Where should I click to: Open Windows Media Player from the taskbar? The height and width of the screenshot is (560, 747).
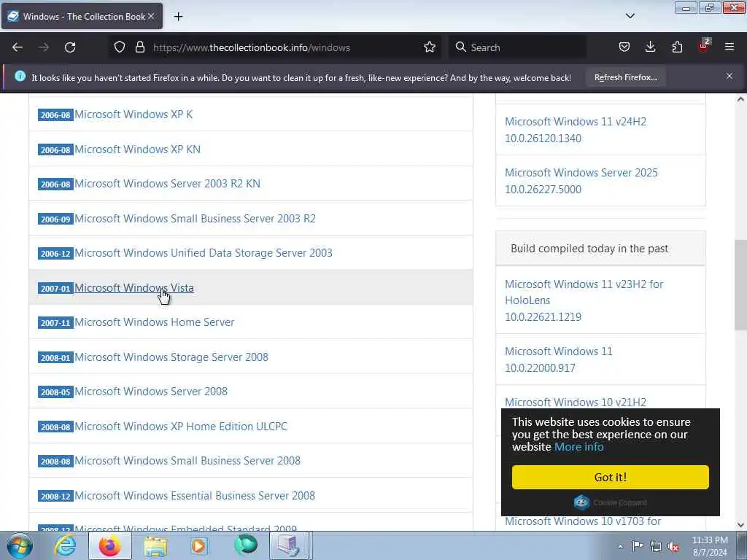199,545
